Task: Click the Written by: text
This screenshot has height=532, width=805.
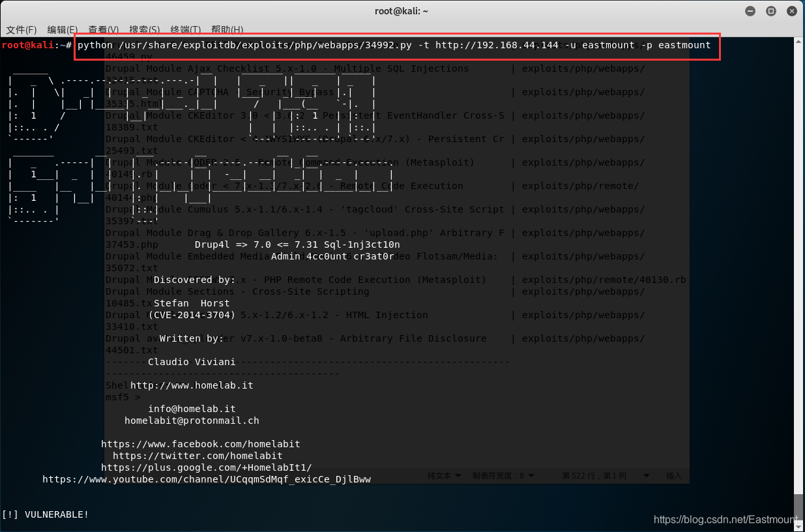Action: tap(192, 338)
